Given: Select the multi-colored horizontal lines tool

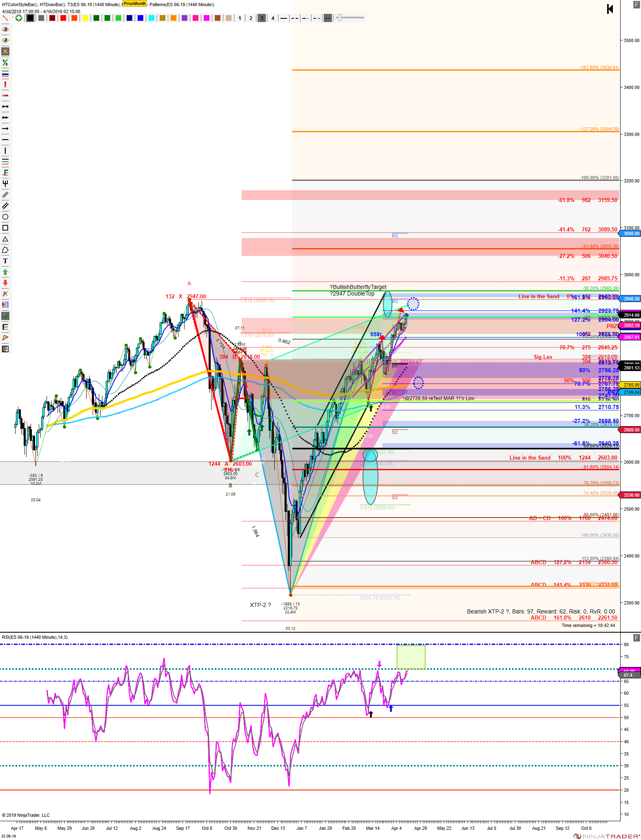Looking at the screenshot, I should point(5,73).
